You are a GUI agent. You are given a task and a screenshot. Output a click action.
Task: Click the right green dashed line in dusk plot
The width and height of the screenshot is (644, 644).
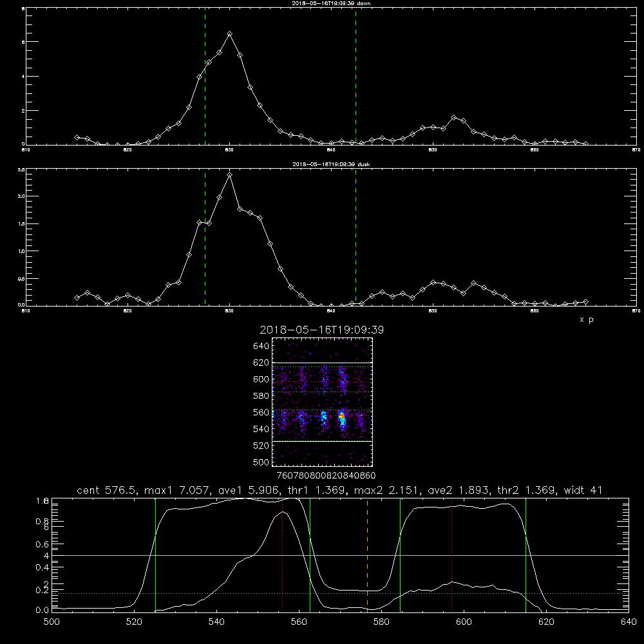pyautogui.click(x=355, y=238)
